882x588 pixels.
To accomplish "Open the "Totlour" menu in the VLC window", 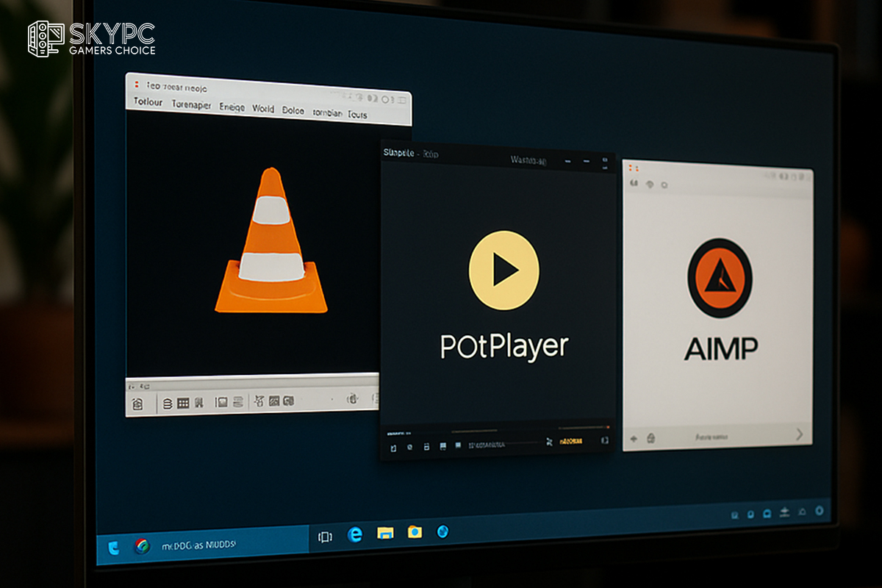I will (x=148, y=103).
